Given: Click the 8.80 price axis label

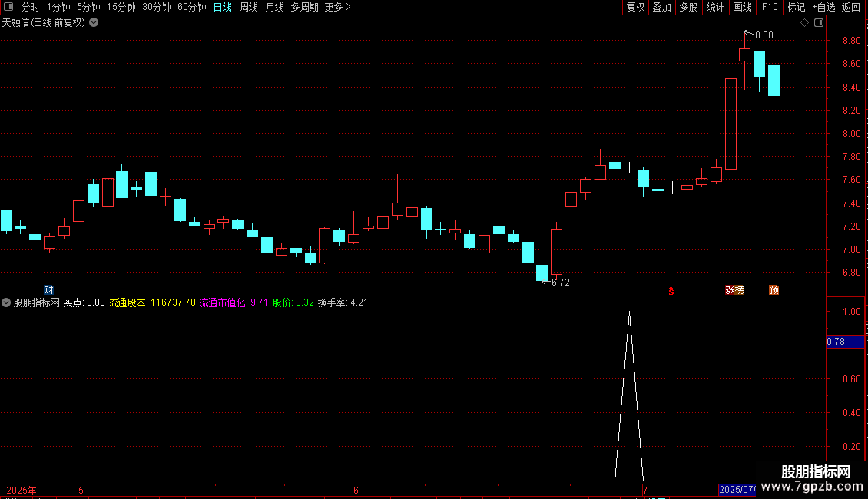Looking at the screenshot, I should coord(851,41).
